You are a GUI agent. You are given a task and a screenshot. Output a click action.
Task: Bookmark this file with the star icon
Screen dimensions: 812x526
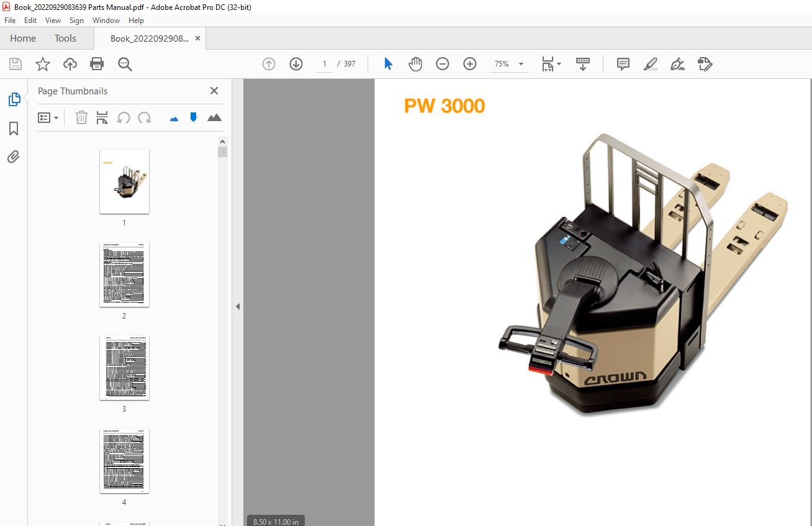pos(43,64)
